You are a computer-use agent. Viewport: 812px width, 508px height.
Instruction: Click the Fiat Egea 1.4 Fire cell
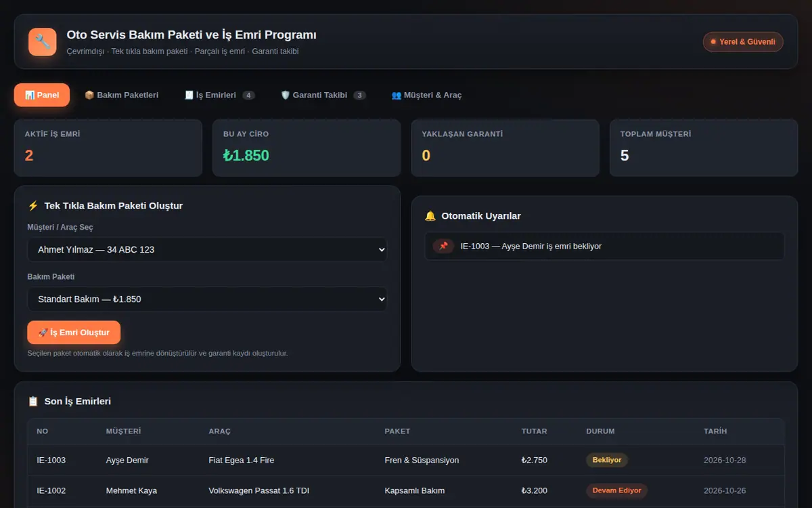[242, 460]
